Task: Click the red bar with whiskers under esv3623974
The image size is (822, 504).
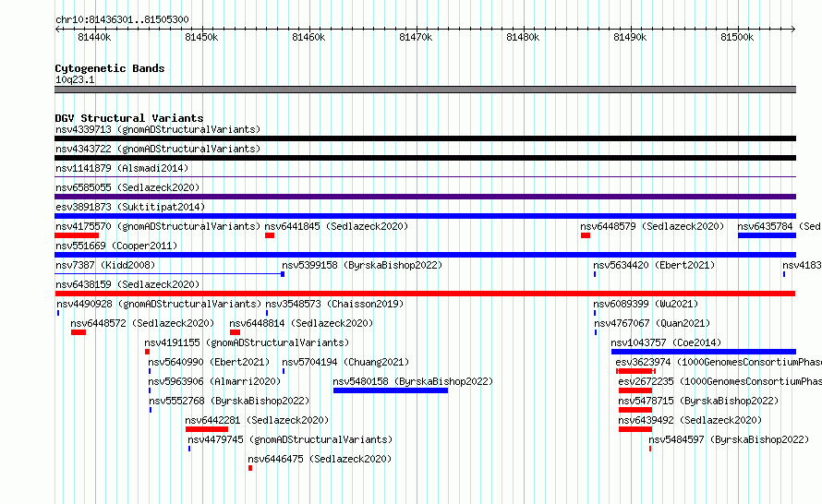Action: (635, 371)
